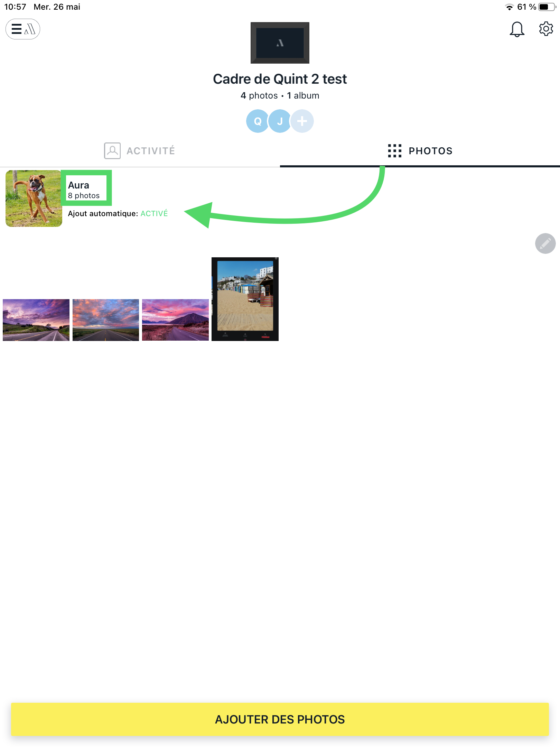Open the settings gear
This screenshot has width=560, height=747.
(x=546, y=29)
